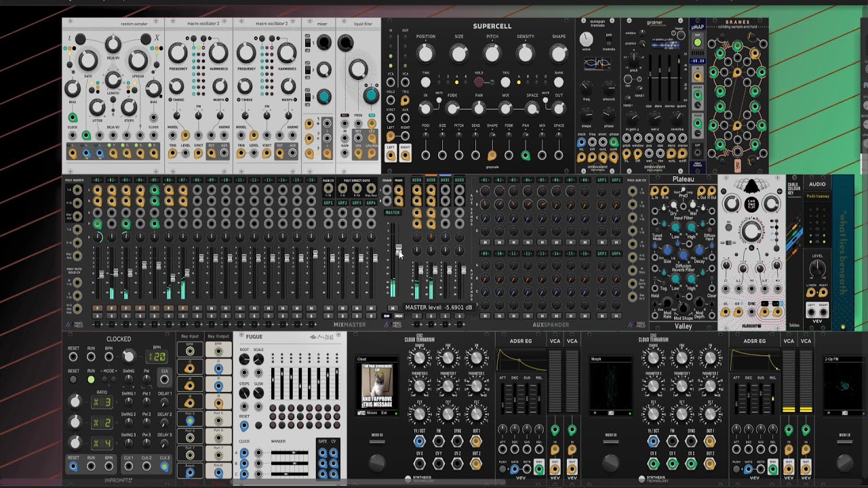The width and height of the screenshot is (868, 488).
Task: Click the COARSE knob on the Cloud-display Terrarium
Action: (419, 359)
